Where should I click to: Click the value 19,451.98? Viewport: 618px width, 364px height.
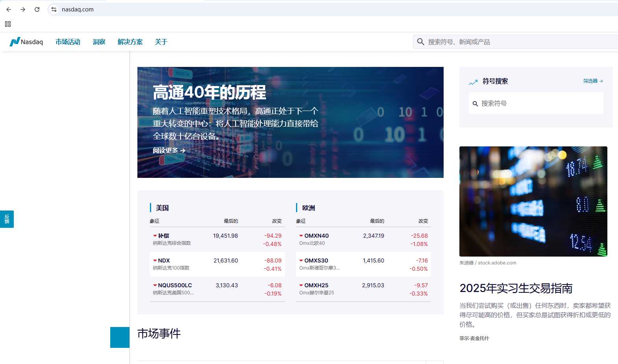[x=226, y=236]
